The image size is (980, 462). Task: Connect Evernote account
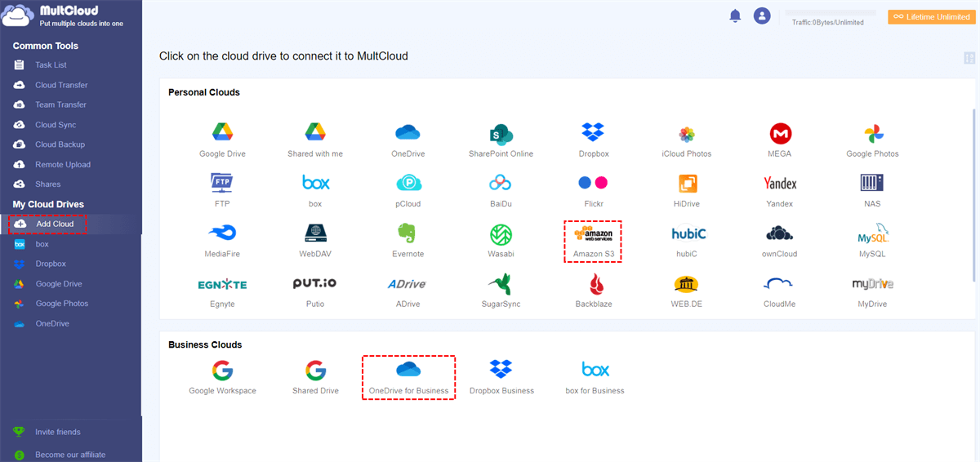point(408,240)
